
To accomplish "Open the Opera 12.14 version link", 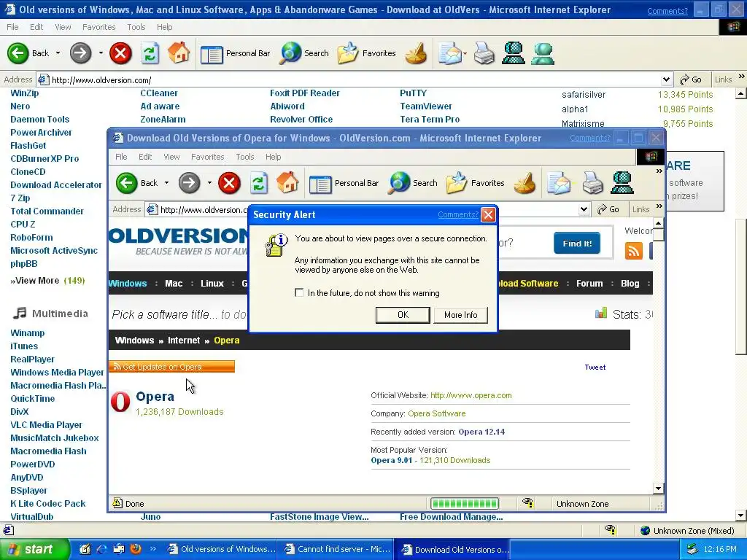I will pyautogui.click(x=481, y=432).
